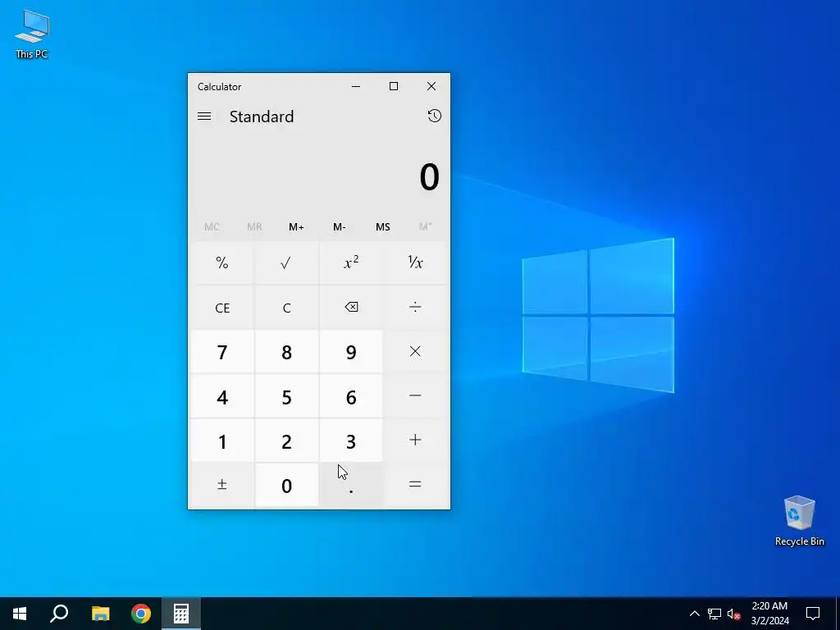Click the Calculator taskbar icon

point(181,614)
